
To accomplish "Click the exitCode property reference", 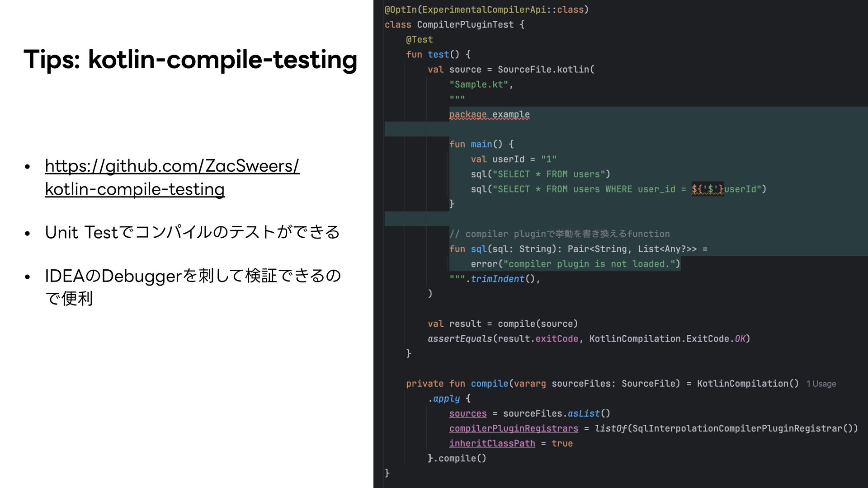I will (x=557, y=339).
